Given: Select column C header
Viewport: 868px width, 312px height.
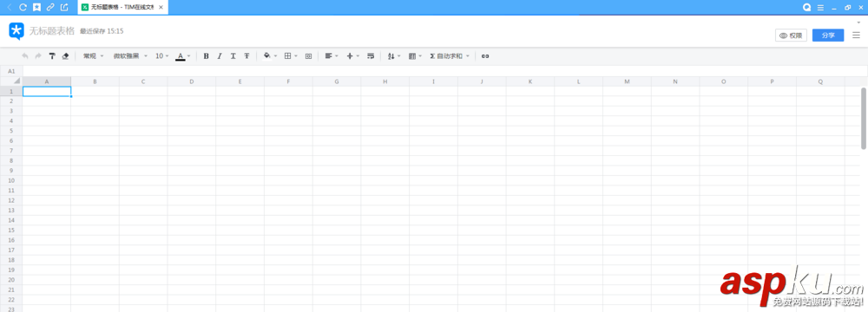Looking at the screenshot, I should (143, 81).
